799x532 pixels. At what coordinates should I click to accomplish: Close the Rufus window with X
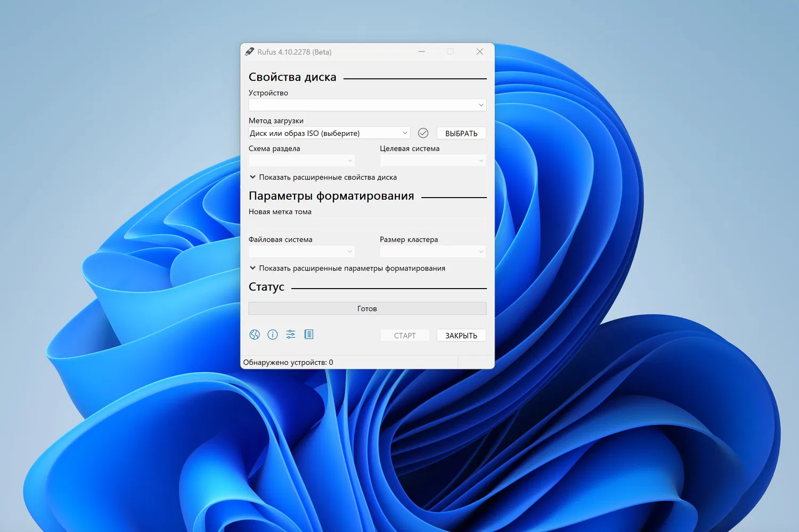[x=480, y=52]
